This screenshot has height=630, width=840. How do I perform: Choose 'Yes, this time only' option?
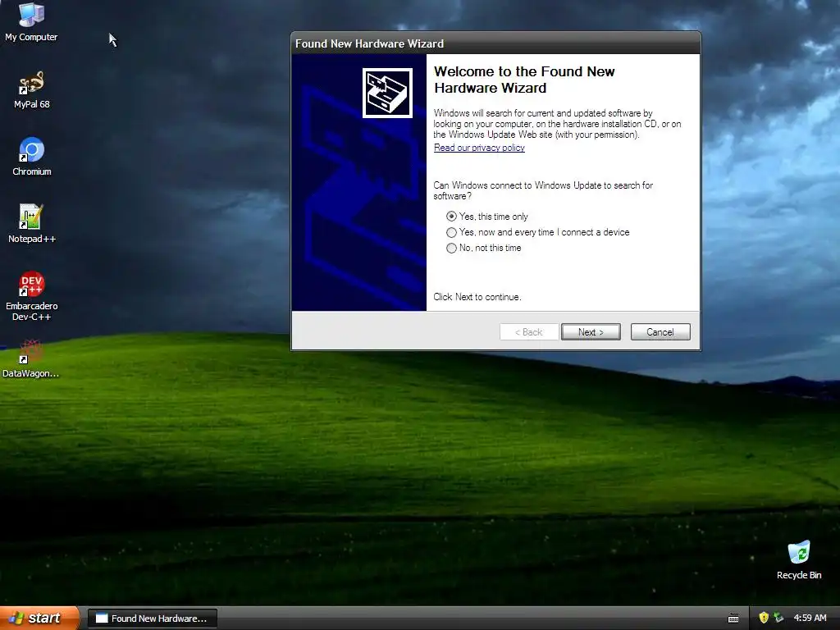point(486,217)
